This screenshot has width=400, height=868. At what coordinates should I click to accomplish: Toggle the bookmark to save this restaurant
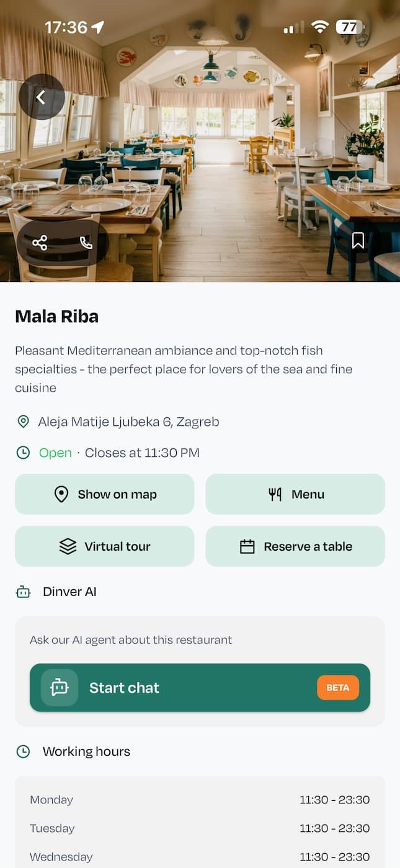(358, 239)
